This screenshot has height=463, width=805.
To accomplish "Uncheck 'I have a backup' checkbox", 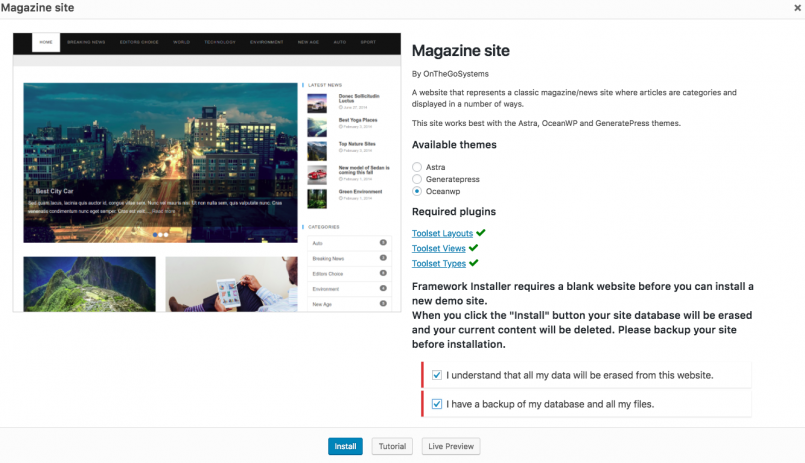I will (x=437, y=404).
